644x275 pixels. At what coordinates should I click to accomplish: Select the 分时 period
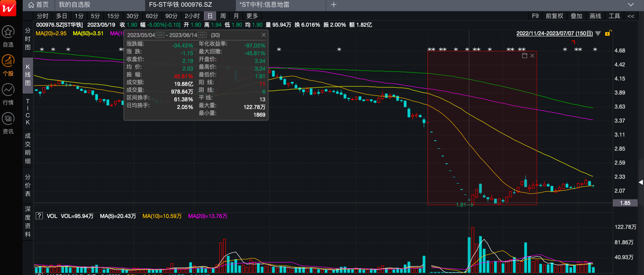pyautogui.click(x=42, y=16)
